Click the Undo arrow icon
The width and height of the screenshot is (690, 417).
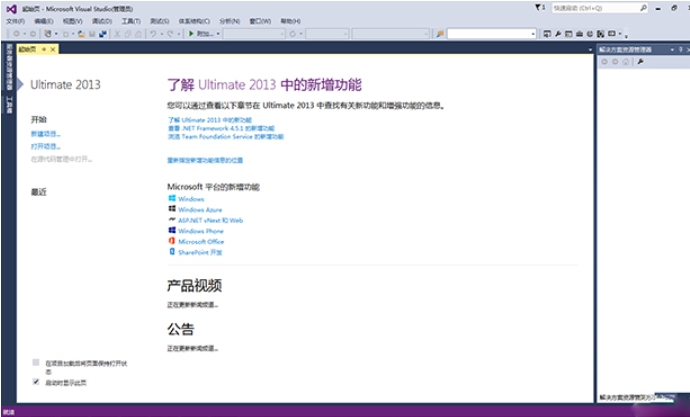point(153,34)
